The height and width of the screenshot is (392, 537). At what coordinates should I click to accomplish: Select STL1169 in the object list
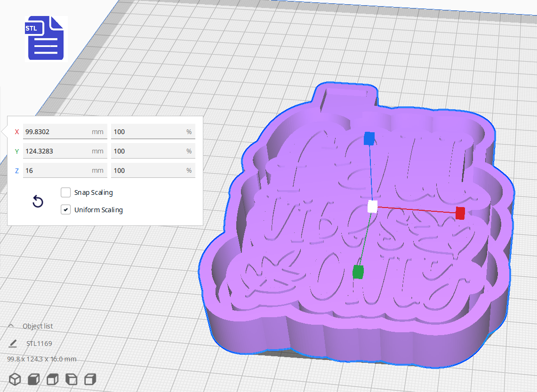(39, 343)
